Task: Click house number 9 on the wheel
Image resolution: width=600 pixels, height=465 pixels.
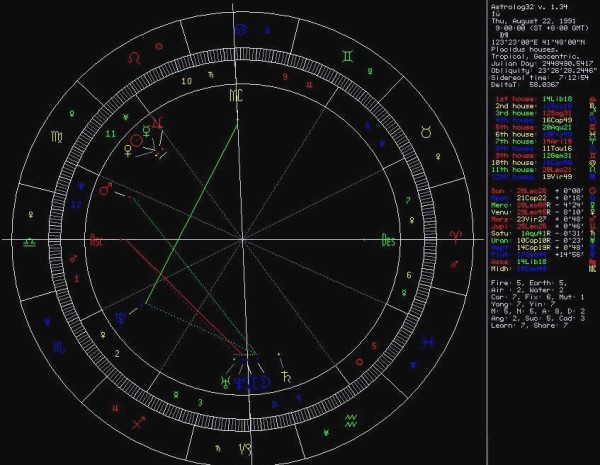Action: (x=285, y=77)
